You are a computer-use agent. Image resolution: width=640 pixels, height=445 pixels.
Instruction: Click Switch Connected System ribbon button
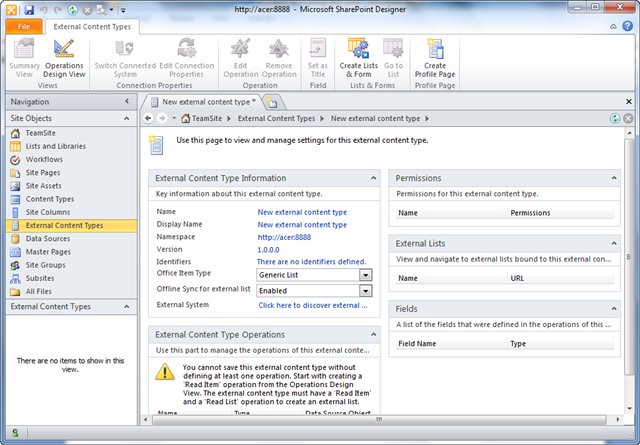click(x=125, y=58)
